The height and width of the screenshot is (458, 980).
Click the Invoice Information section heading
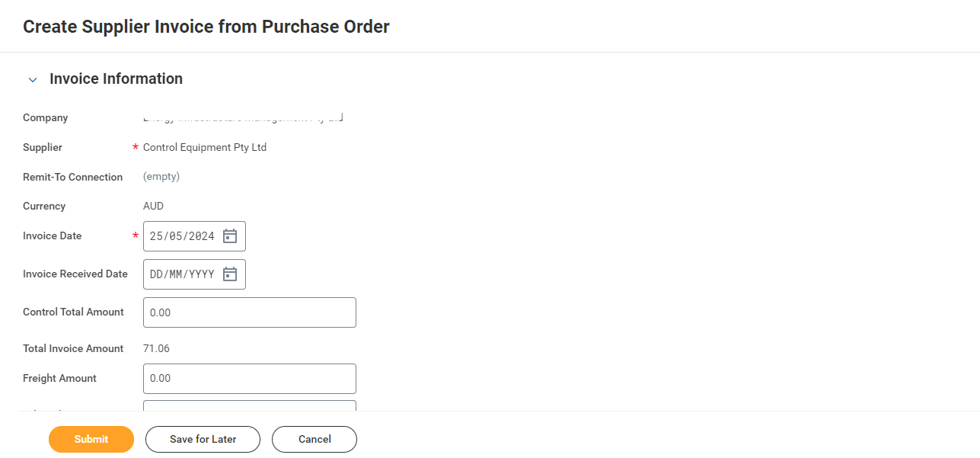pyautogui.click(x=116, y=79)
